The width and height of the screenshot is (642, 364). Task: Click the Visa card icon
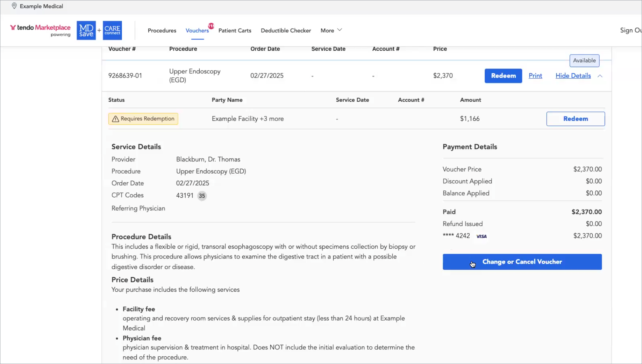(x=481, y=236)
